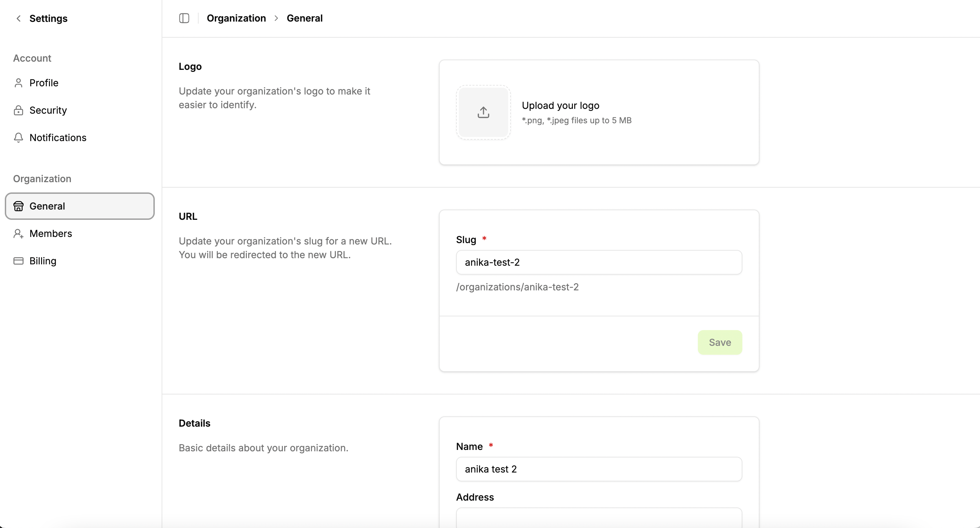
Task: Open the Profile settings page
Action: tap(44, 83)
